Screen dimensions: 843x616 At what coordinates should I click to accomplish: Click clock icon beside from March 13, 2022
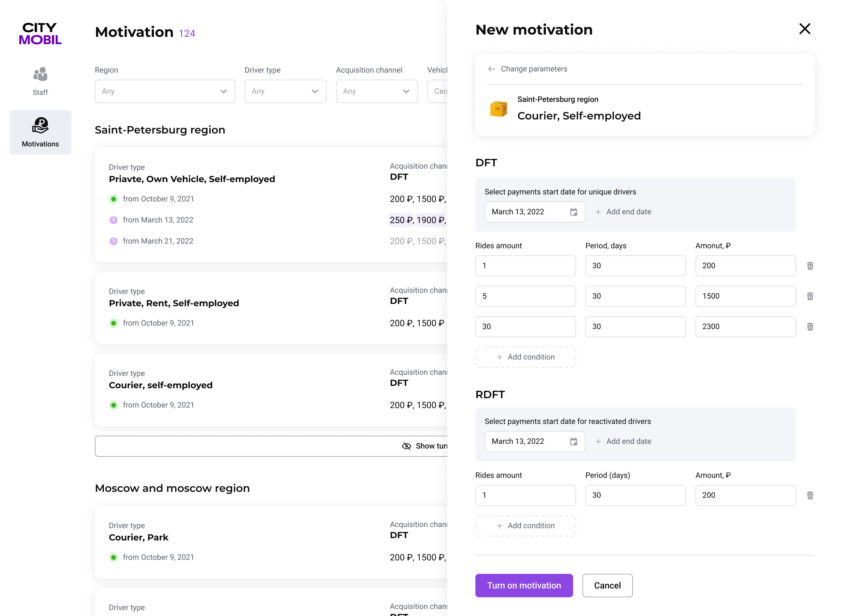click(113, 220)
